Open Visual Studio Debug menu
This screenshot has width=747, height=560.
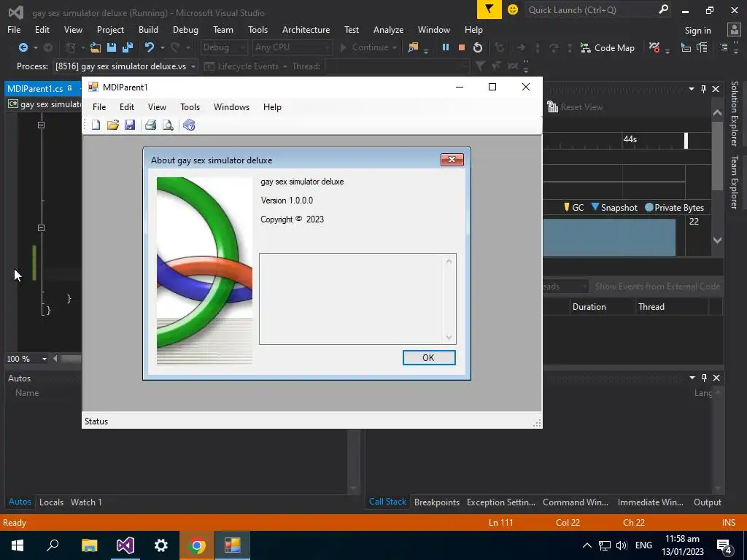pyautogui.click(x=185, y=29)
